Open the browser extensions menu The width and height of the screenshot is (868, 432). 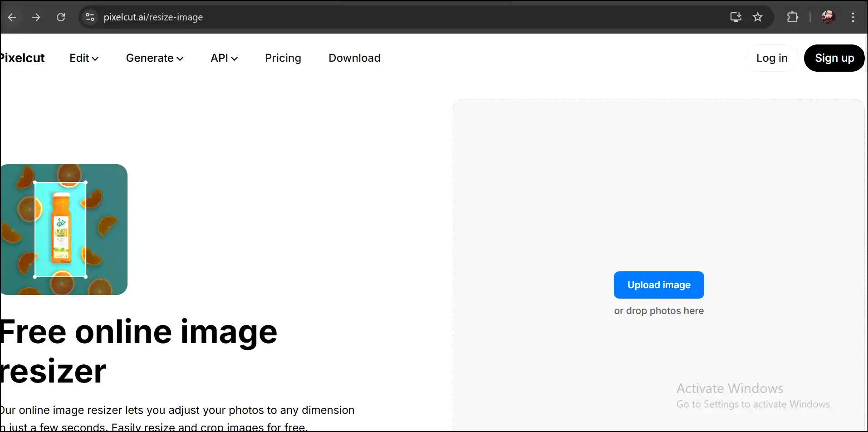(x=792, y=17)
